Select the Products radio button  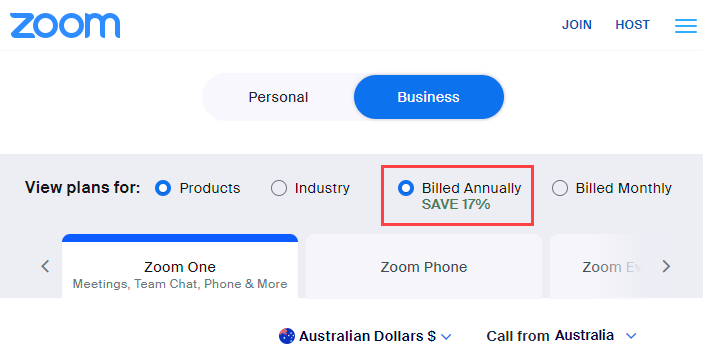click(x=163, y=188)
